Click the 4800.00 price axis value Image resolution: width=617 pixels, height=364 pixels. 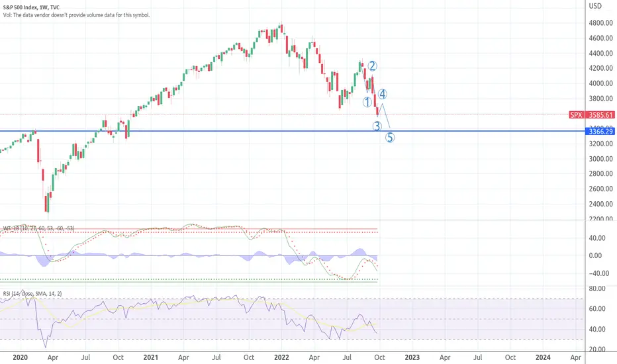click(600, 23)
